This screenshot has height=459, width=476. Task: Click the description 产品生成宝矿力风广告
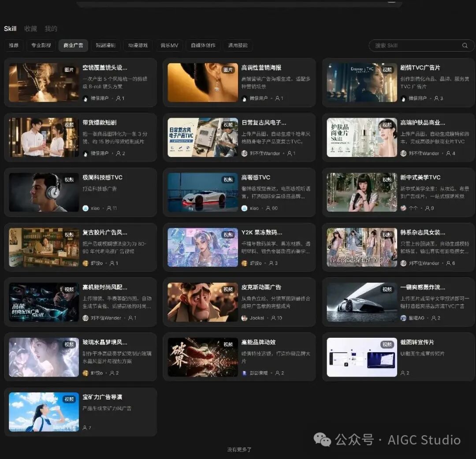(x=107, y=409)
